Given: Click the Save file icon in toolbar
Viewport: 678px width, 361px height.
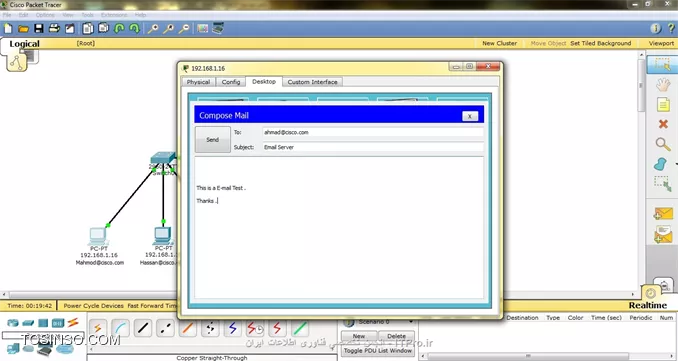Looking at the screenshot, I should [x=39, y=29].
